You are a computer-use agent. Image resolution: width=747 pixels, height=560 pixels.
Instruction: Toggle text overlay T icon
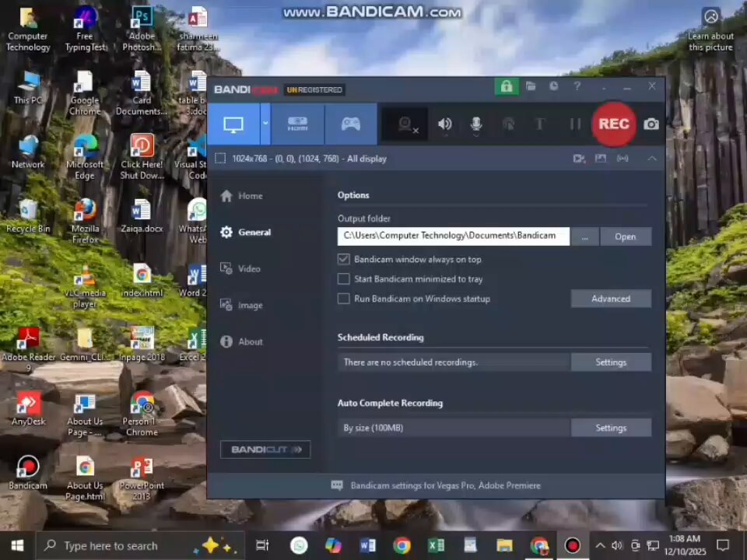coord(540,124)
